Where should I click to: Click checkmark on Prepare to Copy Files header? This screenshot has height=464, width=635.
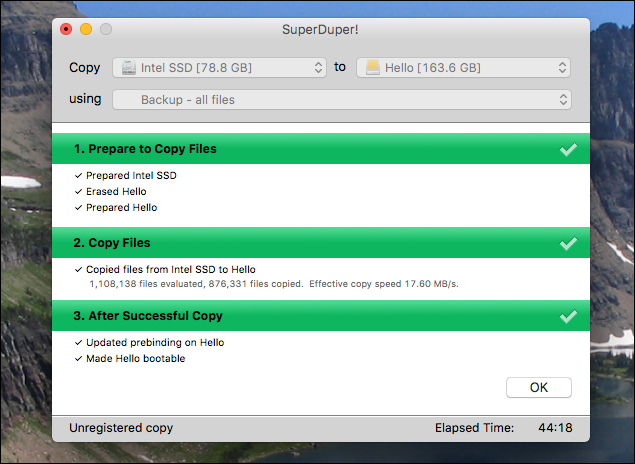coord(568,149)
